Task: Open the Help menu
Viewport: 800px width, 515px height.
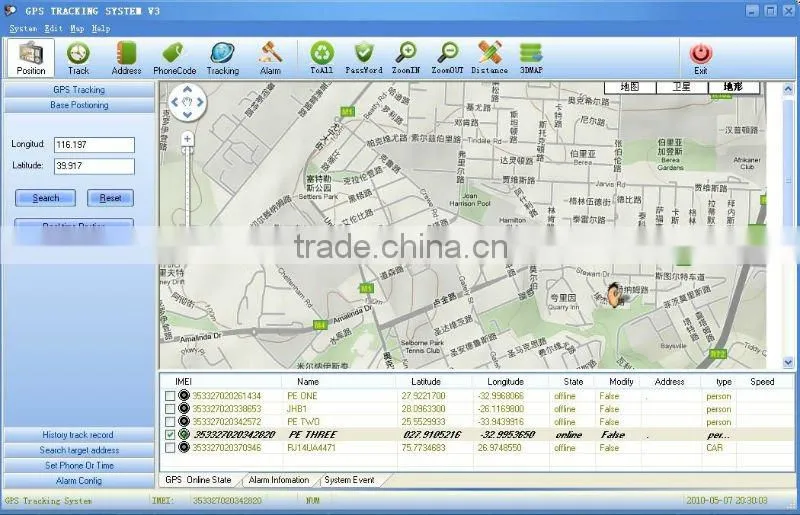Action: (101, 29)
